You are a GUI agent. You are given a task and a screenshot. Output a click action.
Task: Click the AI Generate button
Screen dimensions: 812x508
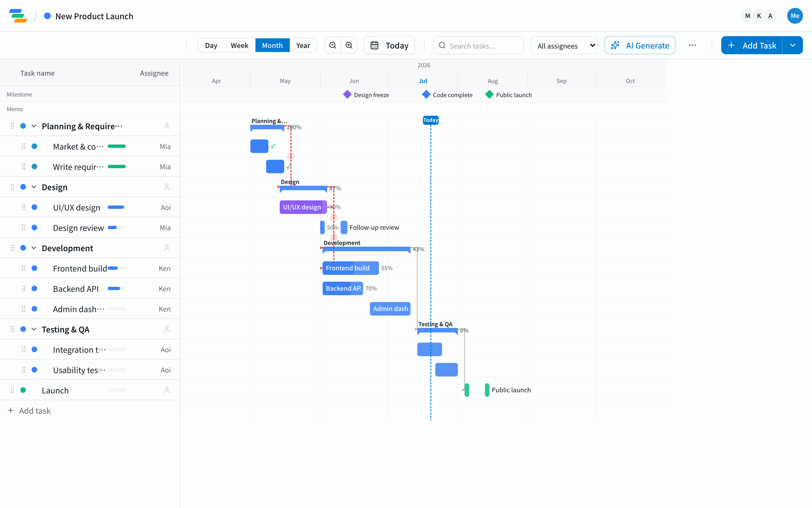[x=640, y=45]
